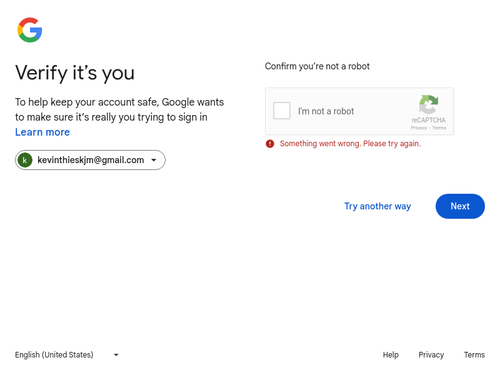Click the Next button
The image size is (500, 375).
tap(460, 206)
